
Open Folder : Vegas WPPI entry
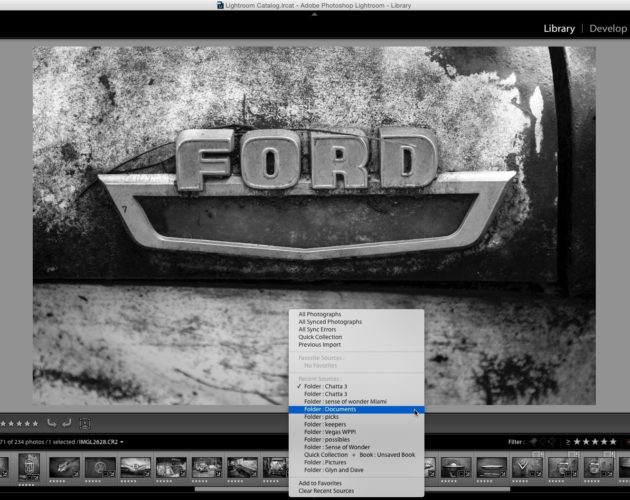[356, 432]
